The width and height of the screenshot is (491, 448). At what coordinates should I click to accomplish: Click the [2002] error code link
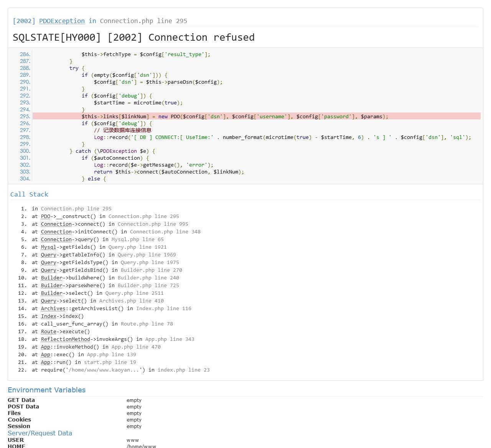point(24,21)
